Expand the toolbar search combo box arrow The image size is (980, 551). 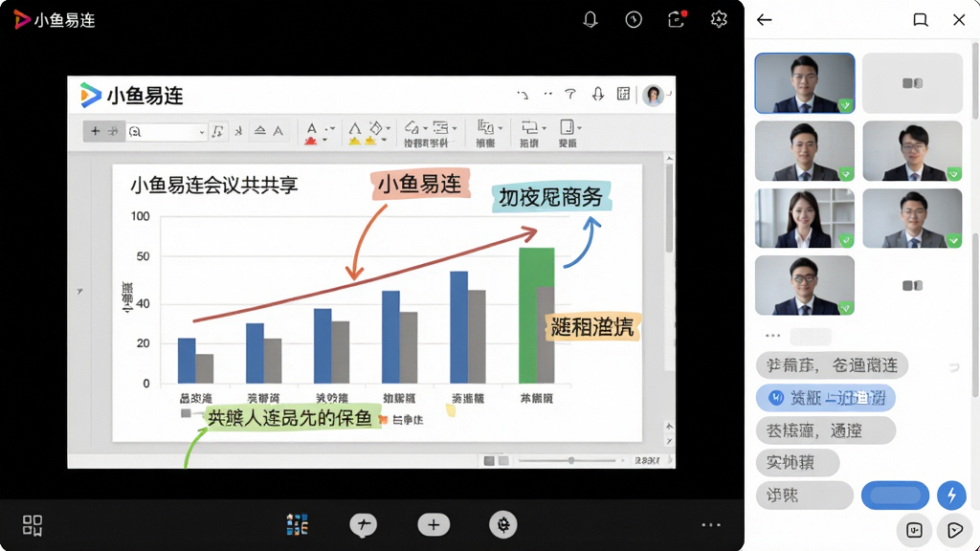click(x=201, y=132)
